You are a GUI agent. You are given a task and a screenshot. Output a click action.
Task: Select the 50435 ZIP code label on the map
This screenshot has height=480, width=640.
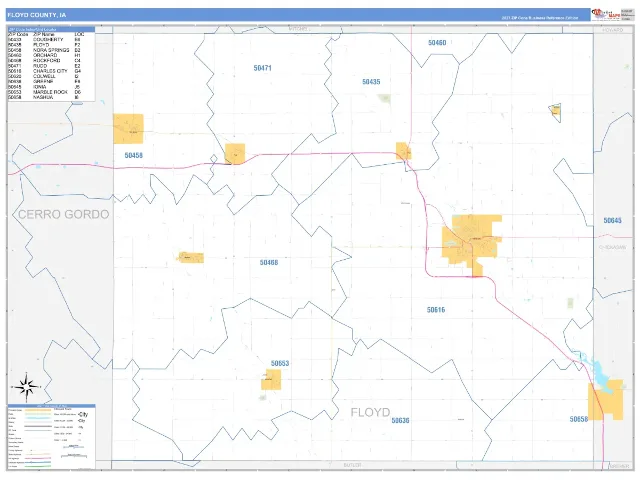(371, 82)
